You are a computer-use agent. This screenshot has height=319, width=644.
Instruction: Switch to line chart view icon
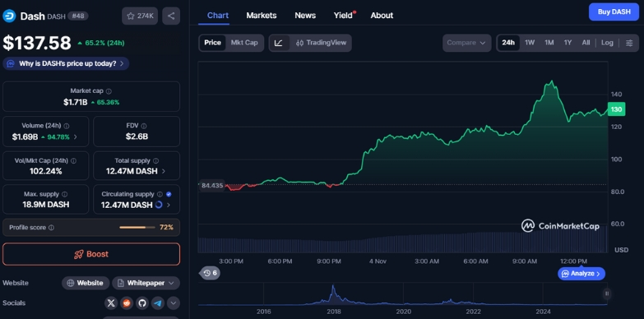pos(279,43)
